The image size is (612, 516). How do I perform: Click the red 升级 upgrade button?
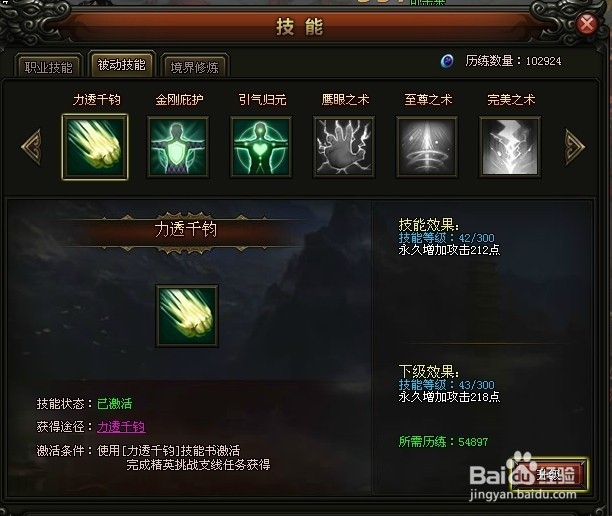click(549, 475)
